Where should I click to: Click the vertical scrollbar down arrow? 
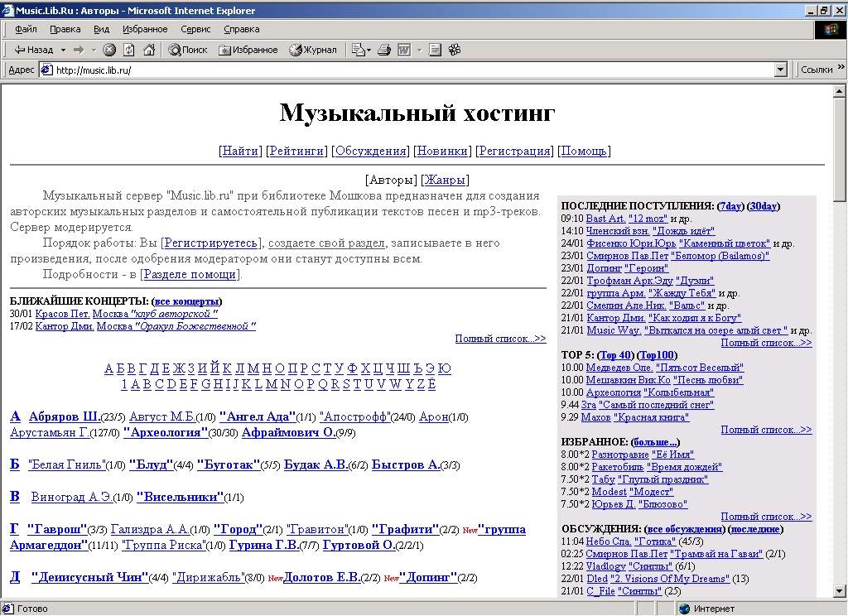pyautogui.click(x=840, y=590)
